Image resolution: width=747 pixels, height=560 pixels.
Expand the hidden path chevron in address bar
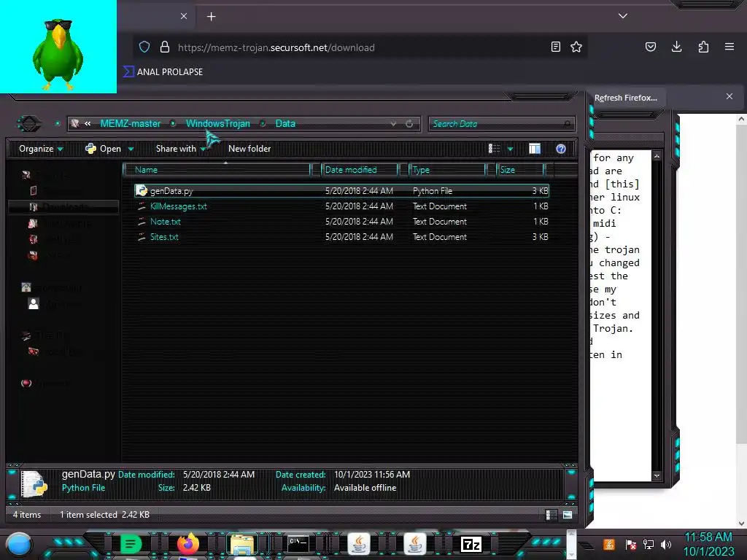click(88, 124)
